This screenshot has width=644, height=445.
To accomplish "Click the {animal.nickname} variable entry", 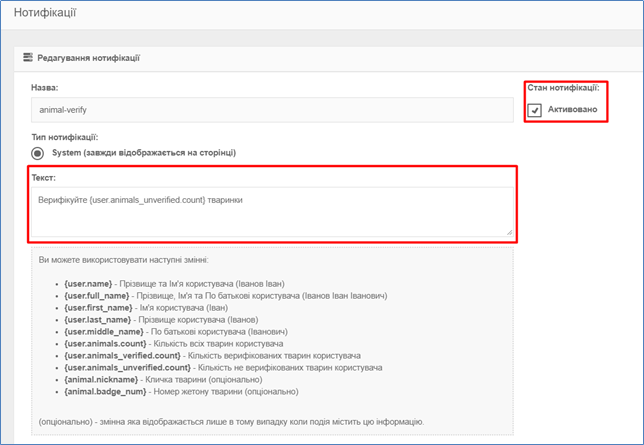I will 99,380.
